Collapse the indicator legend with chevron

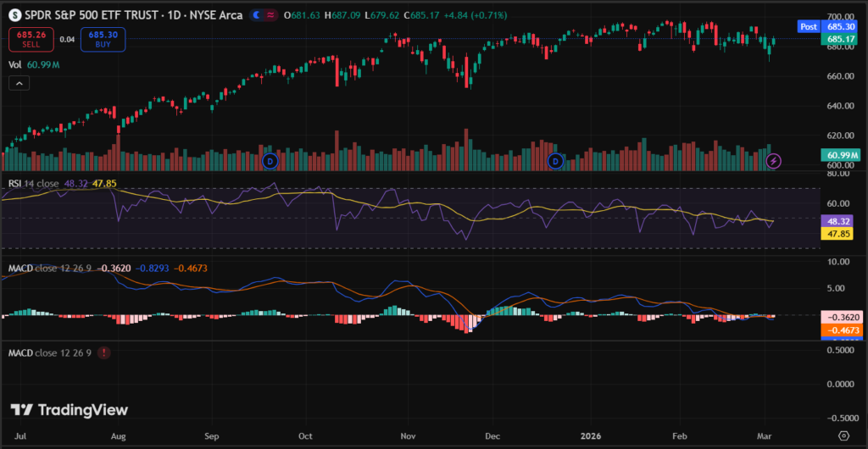pyautogui.click(x=19, y=82)
